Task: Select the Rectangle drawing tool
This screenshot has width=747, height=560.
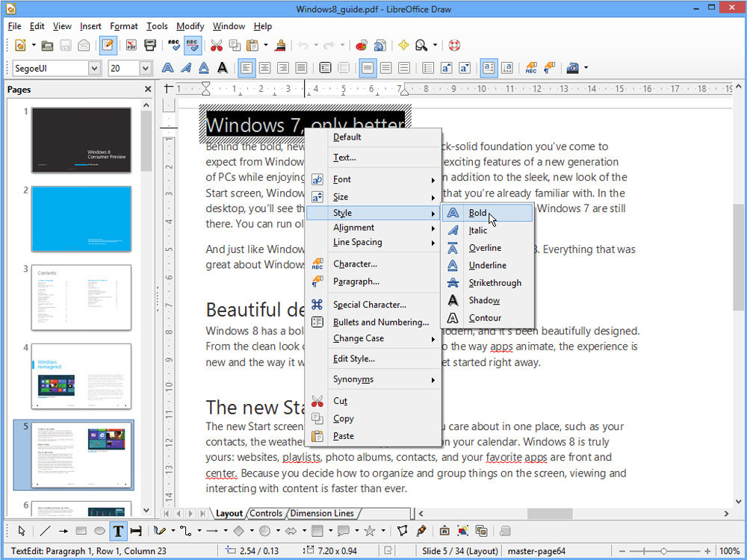Action: pos(81,531)
